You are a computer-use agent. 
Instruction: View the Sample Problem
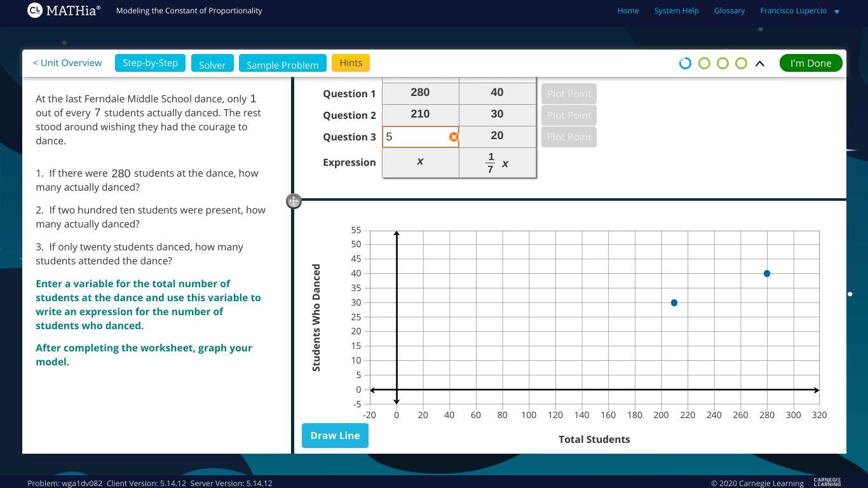pyautogui.click(x=283, y=63)
